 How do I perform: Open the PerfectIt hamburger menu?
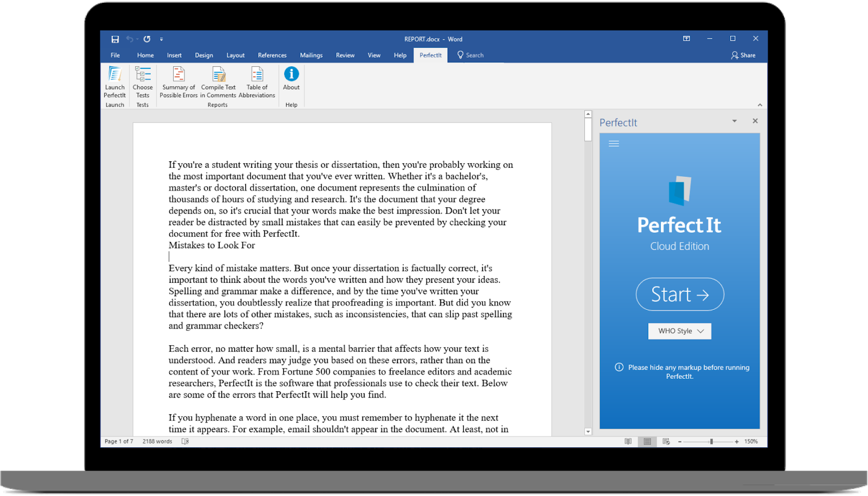614,144
